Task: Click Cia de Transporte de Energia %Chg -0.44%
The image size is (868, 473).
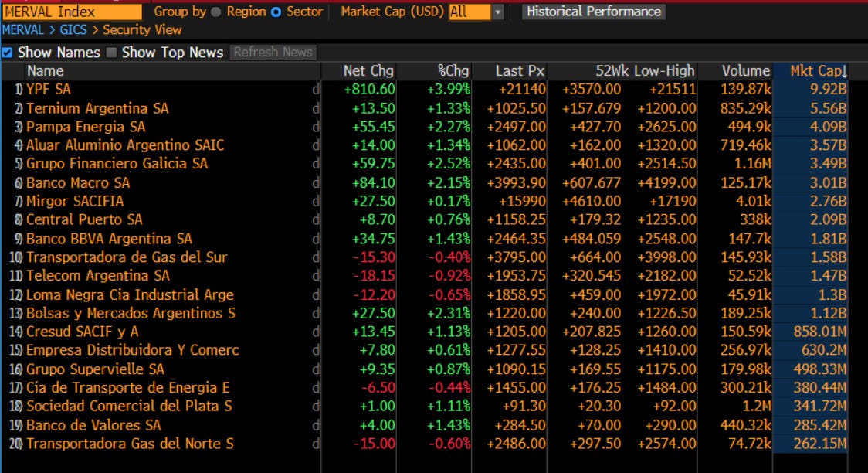Action: [449, 388]
